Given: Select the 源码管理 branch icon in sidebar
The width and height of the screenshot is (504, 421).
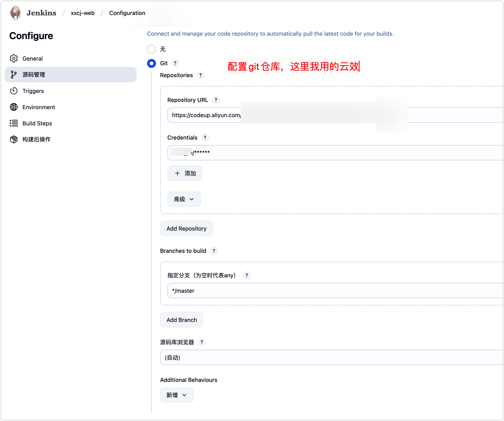Looking at the screenshot, I should pyautogui.click(x=14, y=75).
